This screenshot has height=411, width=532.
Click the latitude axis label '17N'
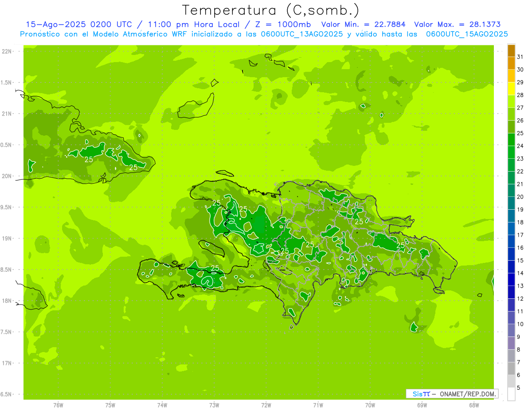[x=8, y=363]
